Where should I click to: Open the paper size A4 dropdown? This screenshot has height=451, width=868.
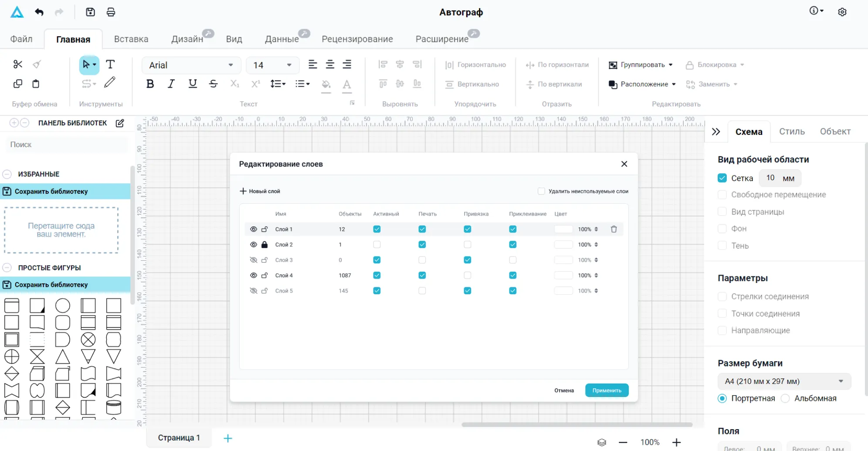[784, 381]
